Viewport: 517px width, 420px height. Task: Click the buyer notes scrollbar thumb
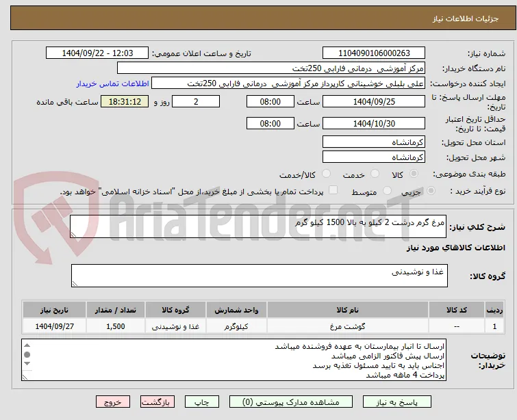(27, 354)
